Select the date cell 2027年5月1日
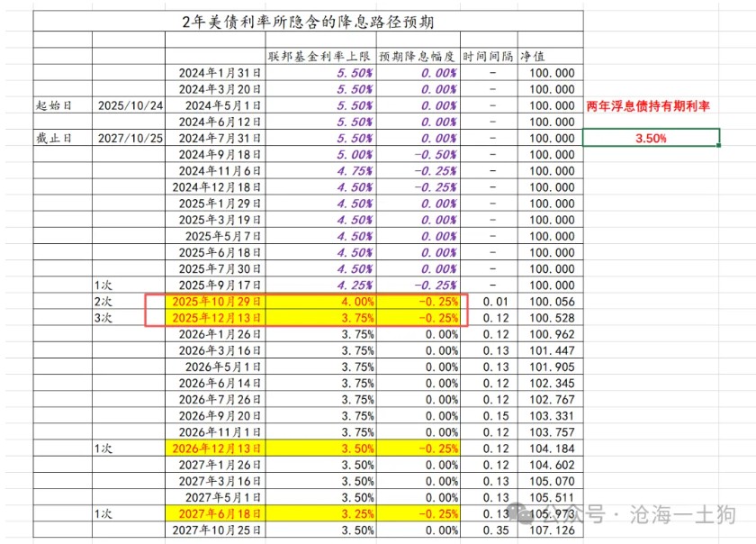This screenshot has width=756, height=544. coord(215,498)
